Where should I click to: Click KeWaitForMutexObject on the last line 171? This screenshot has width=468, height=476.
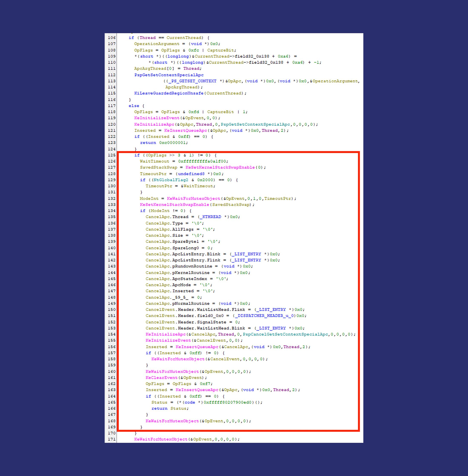(x=161, y=439)
